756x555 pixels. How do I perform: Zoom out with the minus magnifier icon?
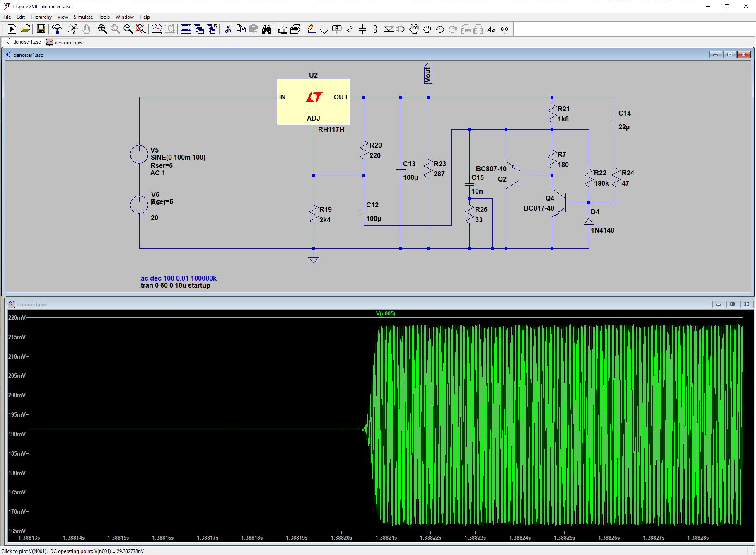(x=128, y=29)
